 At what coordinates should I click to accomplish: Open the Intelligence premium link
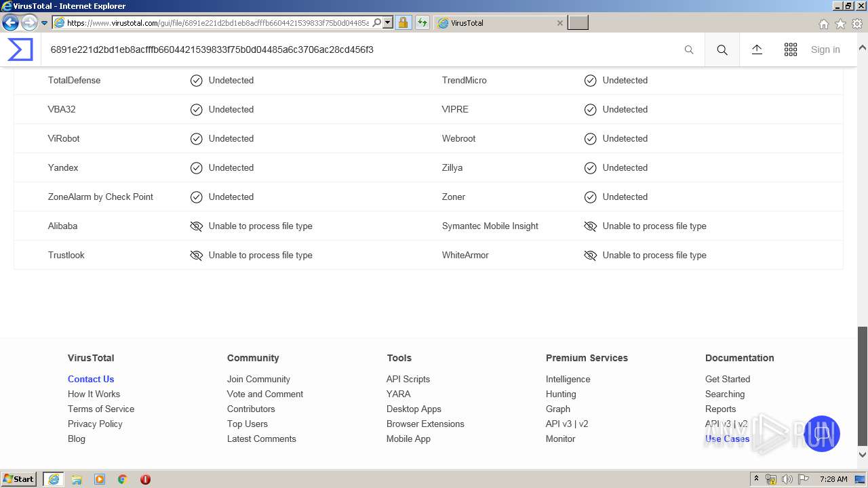(x=568, y=379)
